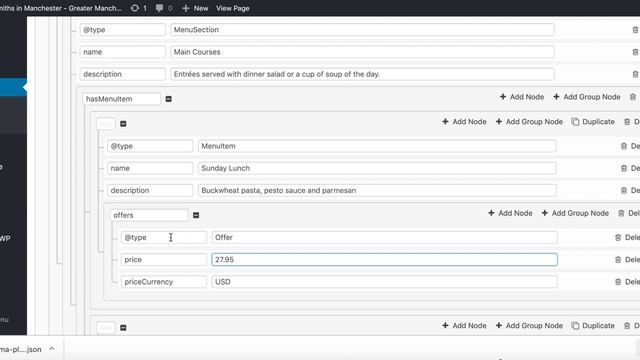Add Node to second menu item group
The width and height of the screenshot is (640, 360).
click(x=464, y=326)
